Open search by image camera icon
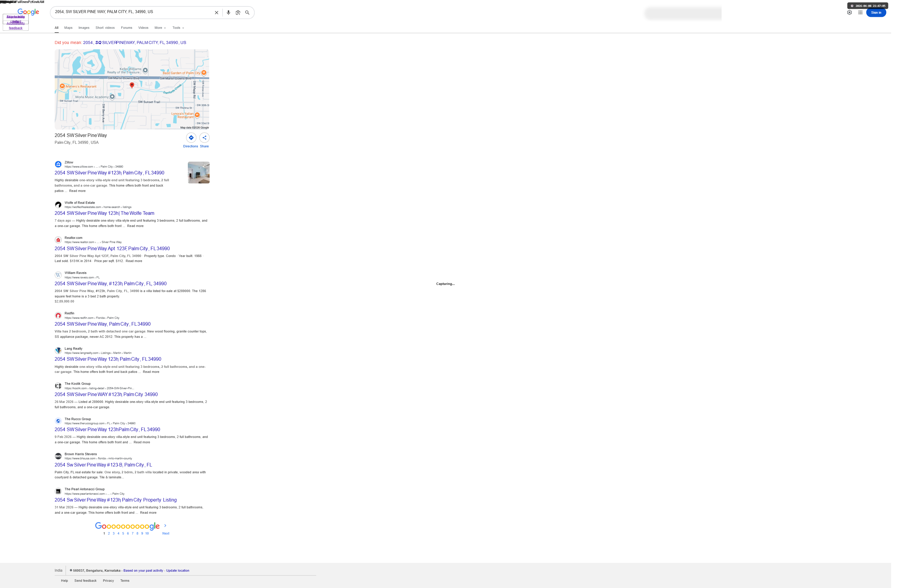Viewport: 902px width, 588px height. pos(238,12)
